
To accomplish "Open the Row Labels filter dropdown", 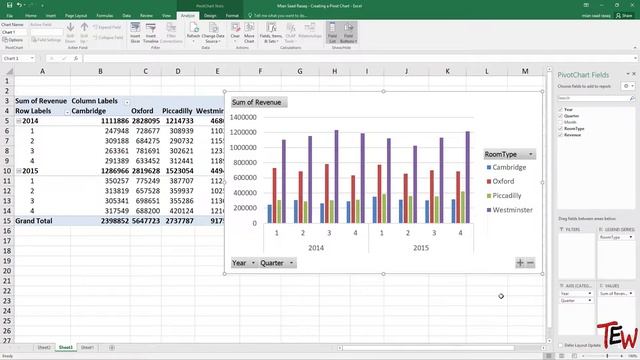I will [x=67, y=112].
